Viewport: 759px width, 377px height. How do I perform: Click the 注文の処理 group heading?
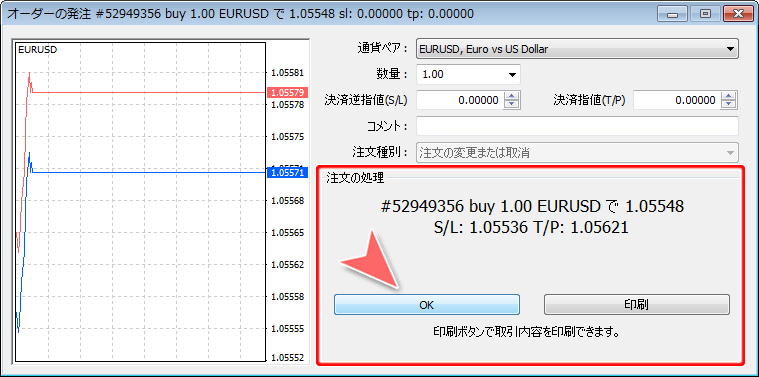(x=356, y=178)
